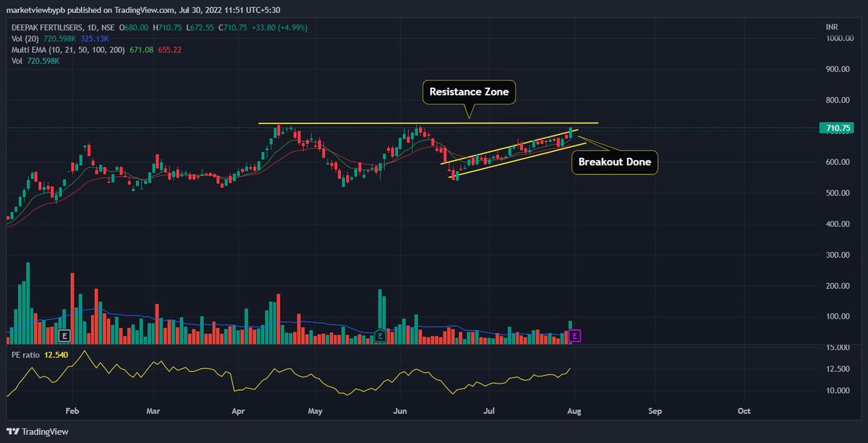Click the 15.000 PE axis label

click(x=839, y=347)
